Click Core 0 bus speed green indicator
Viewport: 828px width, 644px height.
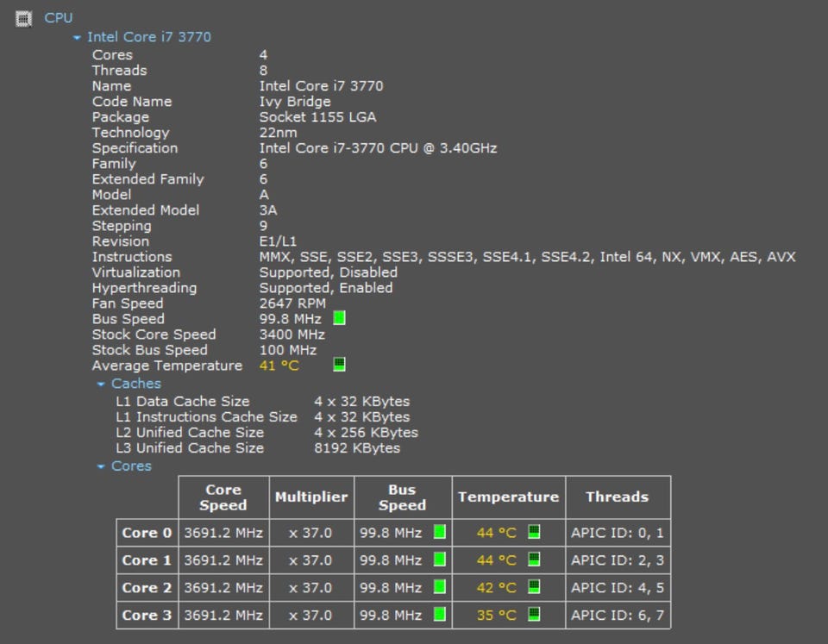pyautogui.click(x=439, y=532)
